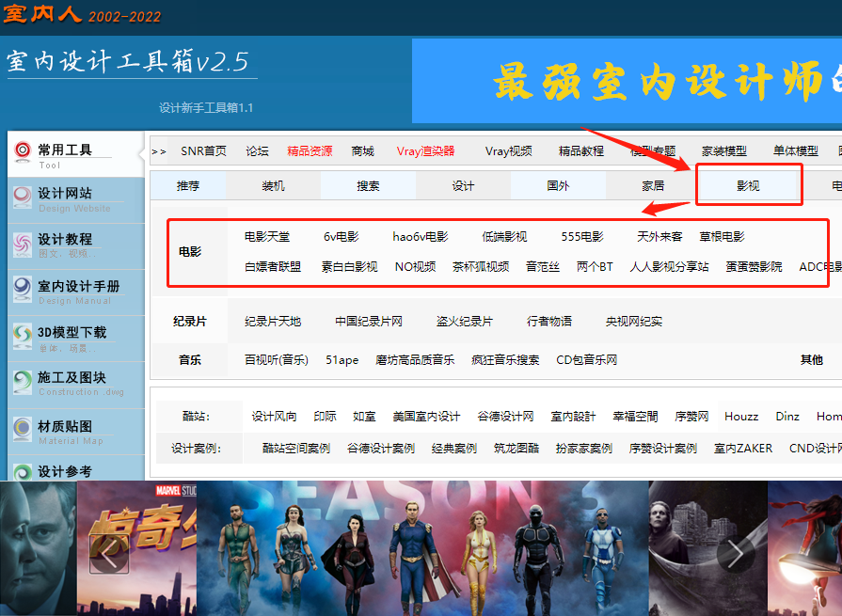Viewport: 842px width, 616px height.
Task: Click the 设计网站 sidebar icon
Action: click(23, 197)
